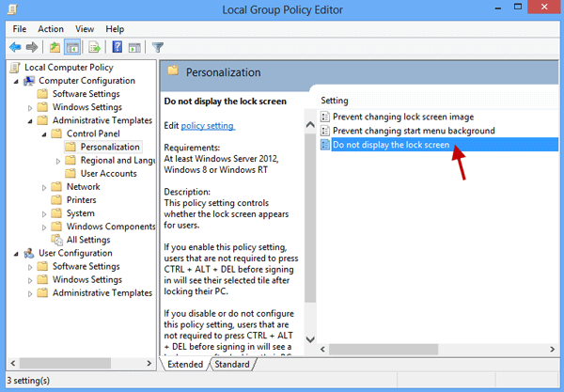The width and height of the screenshot is (564, 392).
Task: Click the Forward arrow toolbar icon
Action: click(x=32, y=47)
